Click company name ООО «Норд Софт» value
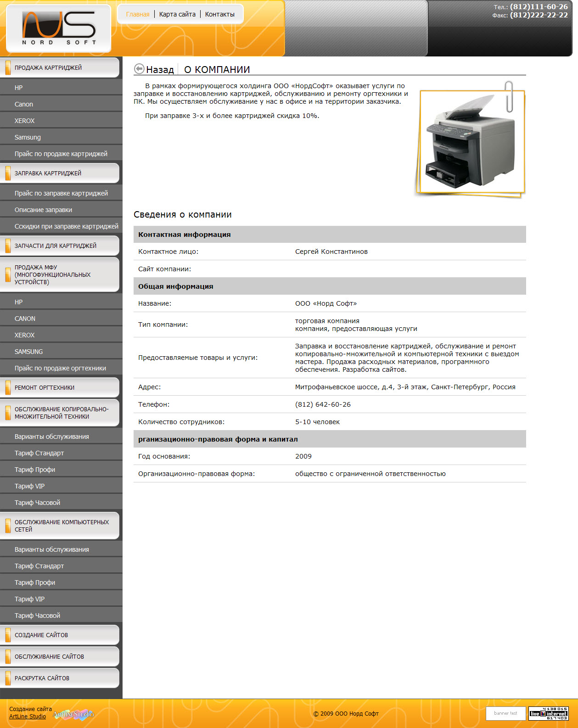Screen dimensions: 578x728 point(326,303)
